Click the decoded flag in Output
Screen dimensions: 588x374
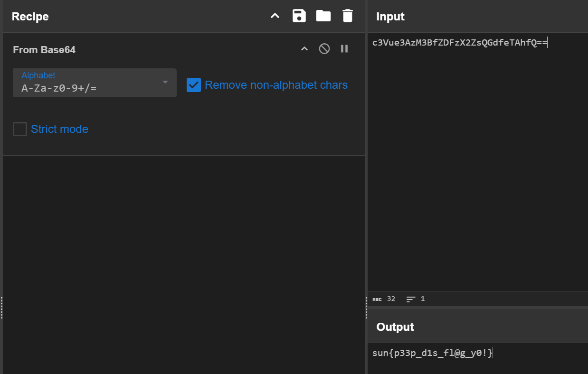(432, 353)
